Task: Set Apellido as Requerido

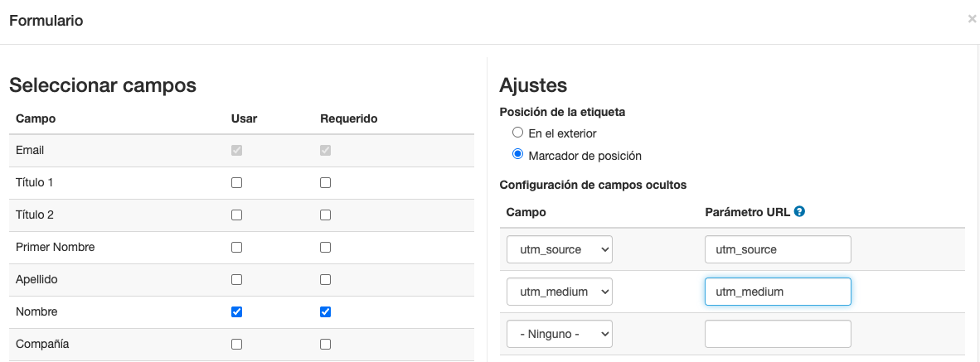Action: pos(325,280)
